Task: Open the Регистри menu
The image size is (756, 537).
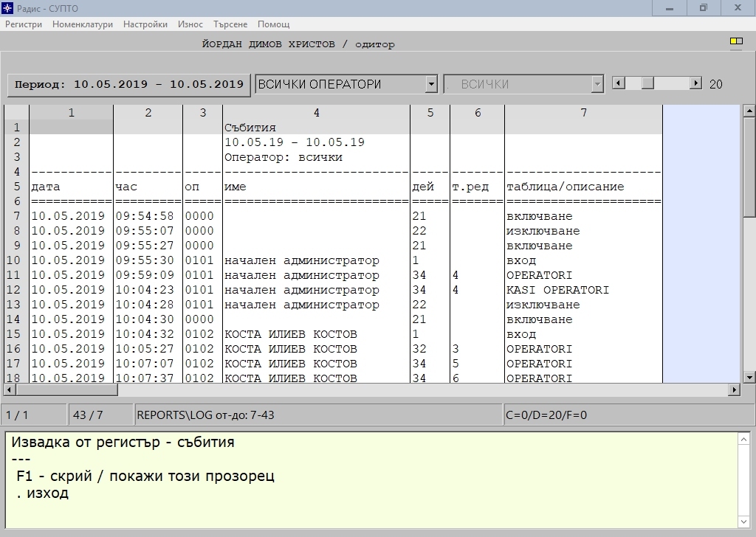Action: coord(24,24)
